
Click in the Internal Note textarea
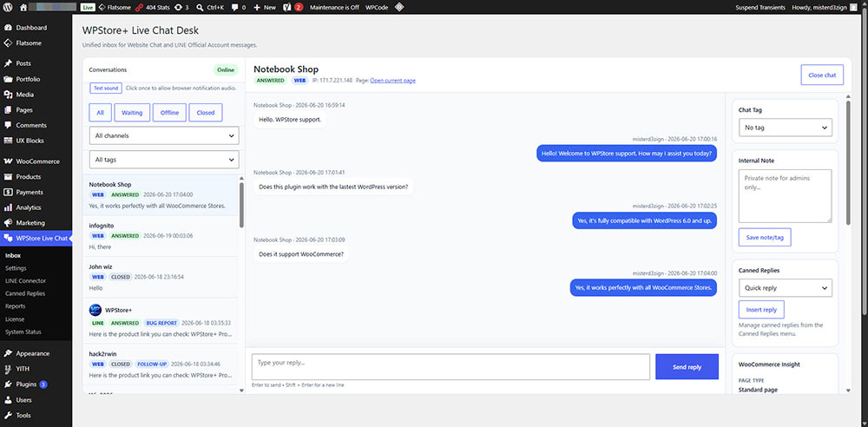point(785,196)
